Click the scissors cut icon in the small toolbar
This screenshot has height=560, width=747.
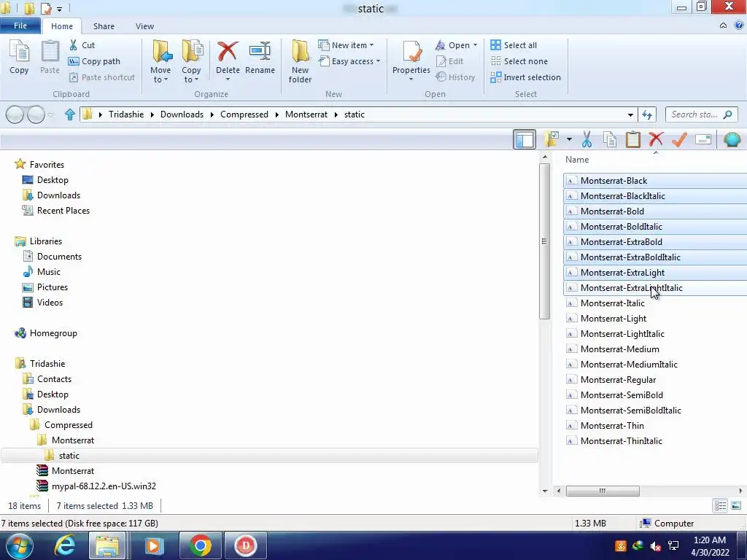click(587, 139)
